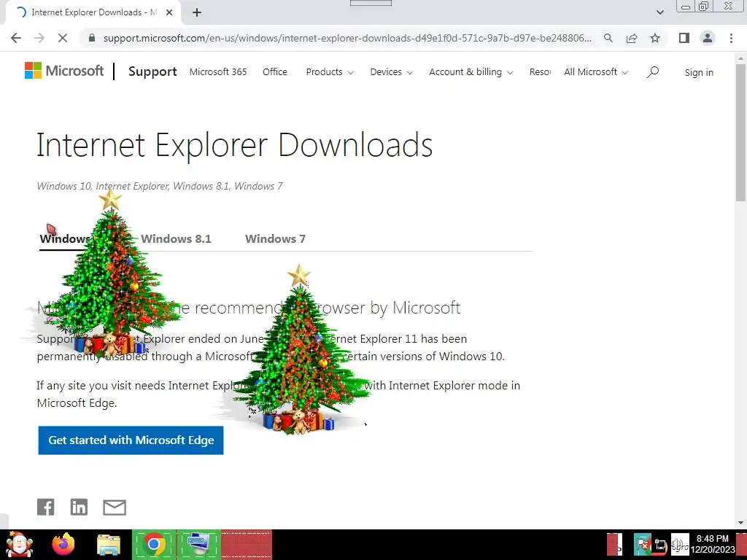Switch to the Windows 8.1 tab
Screen dimensions: 747x560
pyautogui.click(x=177, y=239)
